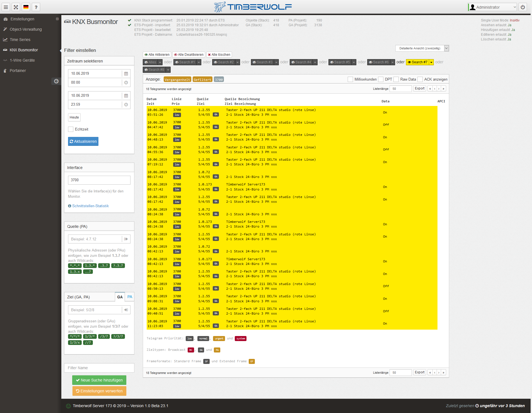Go to previous page in top pager
Screen dimensions: 532x413
pos(435,89)
